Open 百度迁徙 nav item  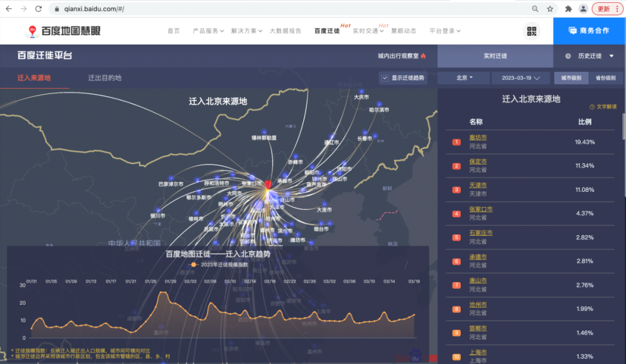[327, 31]
